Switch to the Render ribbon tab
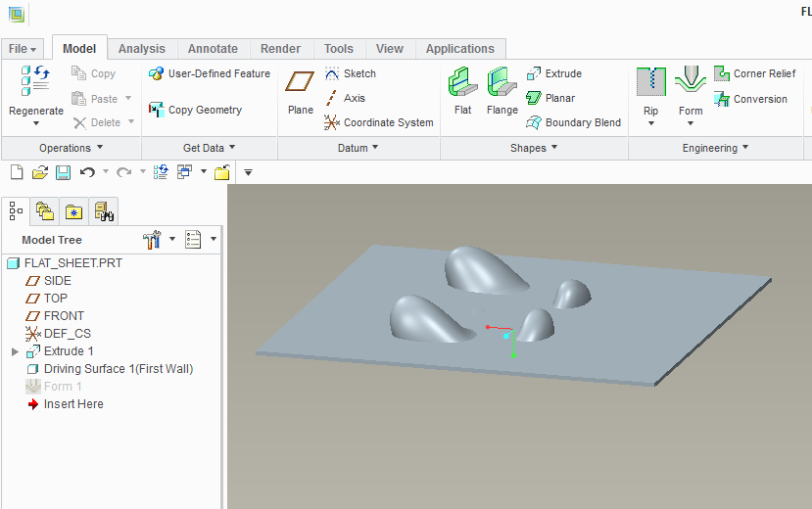Image resolution: width=812 pixels, height=509 pixels. 280,49
